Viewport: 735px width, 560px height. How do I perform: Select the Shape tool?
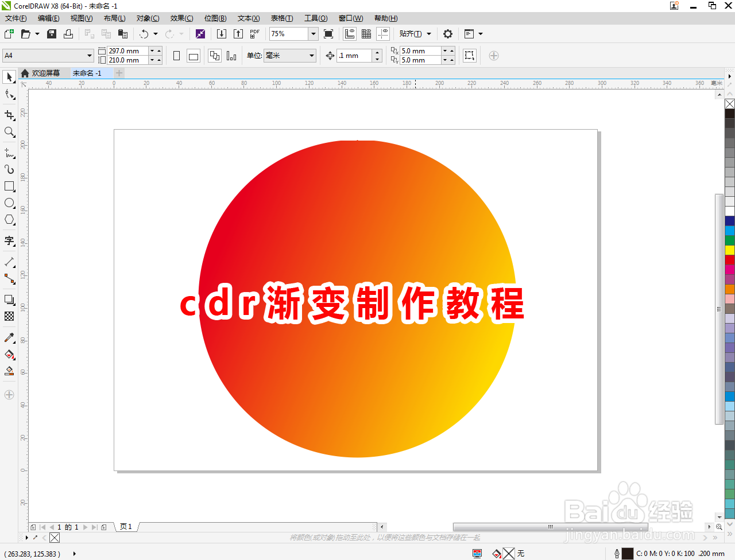tap(9, 95)
